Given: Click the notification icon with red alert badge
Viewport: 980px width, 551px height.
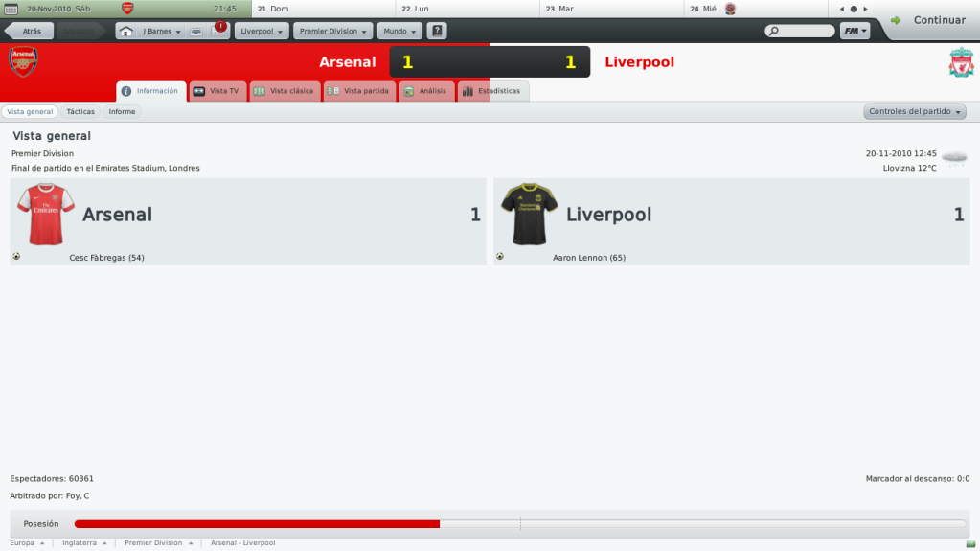Looking at the screenshot, I should tap(218, 30).
